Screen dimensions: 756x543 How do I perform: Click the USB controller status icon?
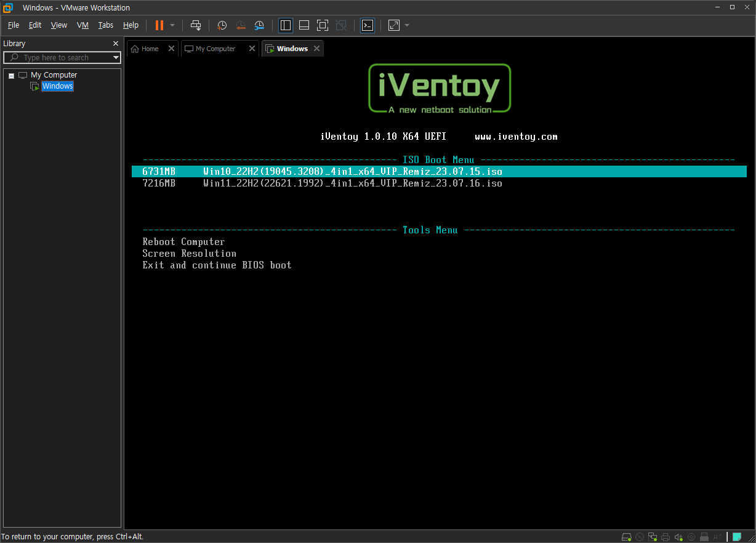click(704, 537)
